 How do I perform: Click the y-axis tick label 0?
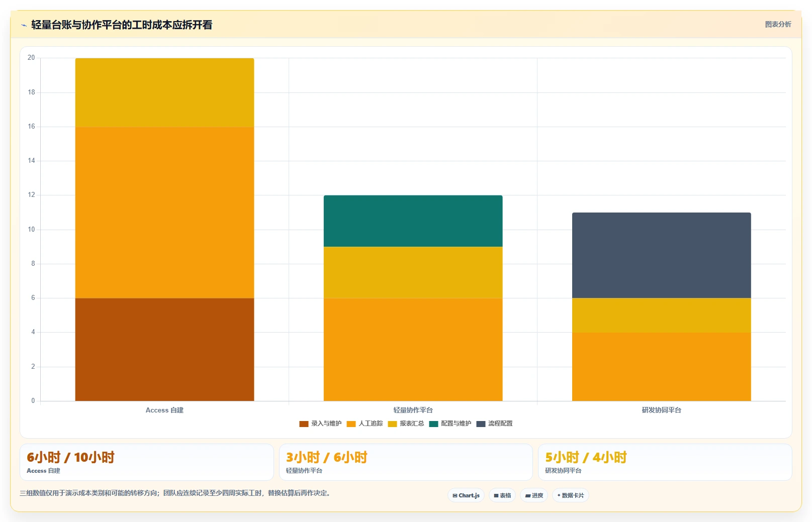pos(33,401)
